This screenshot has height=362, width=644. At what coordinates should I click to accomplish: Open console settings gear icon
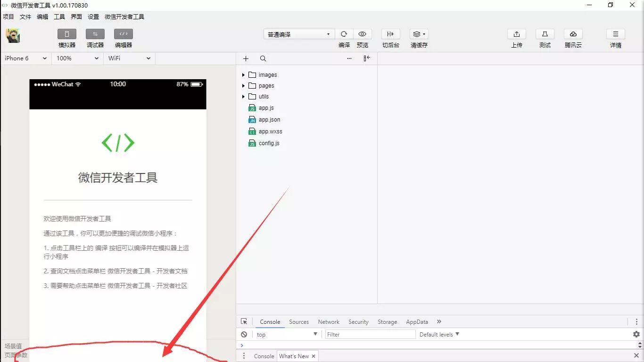point(636,334)
